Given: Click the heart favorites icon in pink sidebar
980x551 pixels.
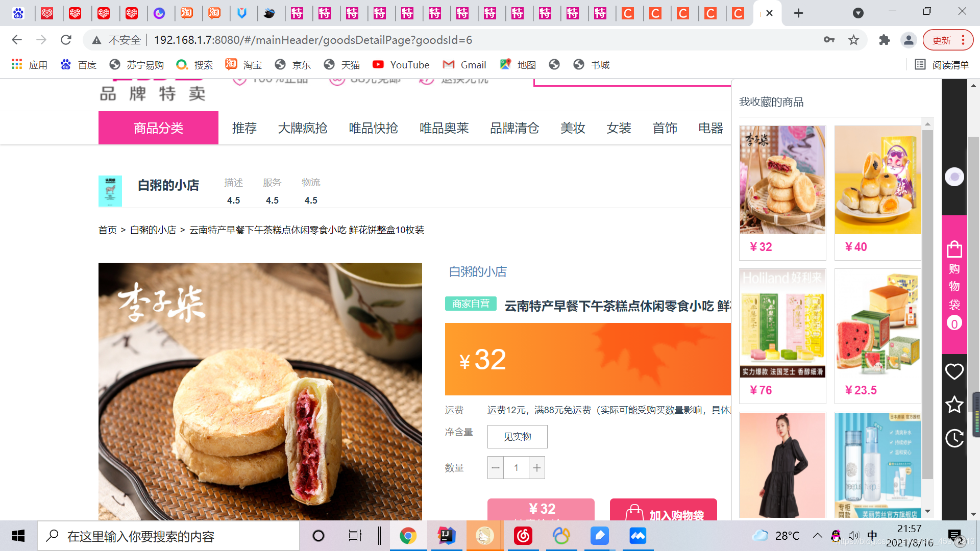Looking at the screenshot, I should [x=953, y=371].
